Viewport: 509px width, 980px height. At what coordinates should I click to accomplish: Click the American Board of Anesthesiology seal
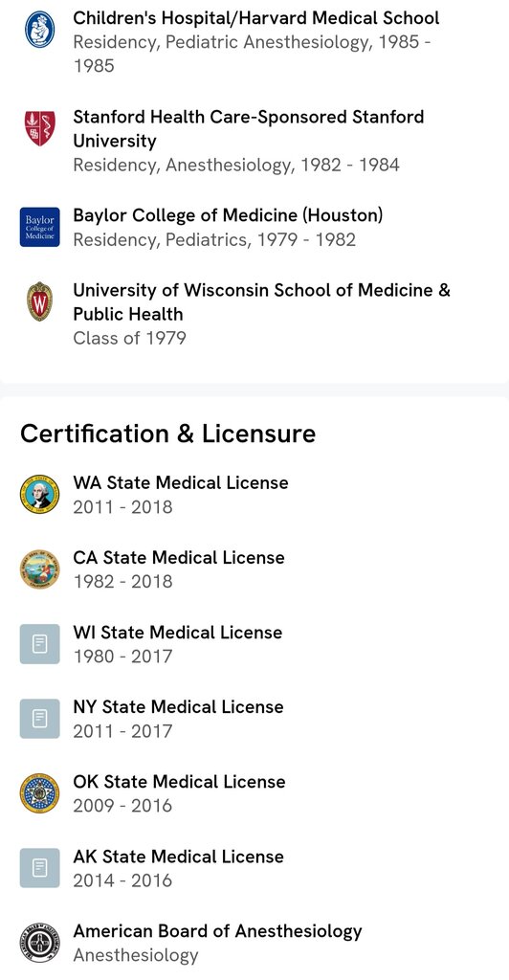(39, 943)
